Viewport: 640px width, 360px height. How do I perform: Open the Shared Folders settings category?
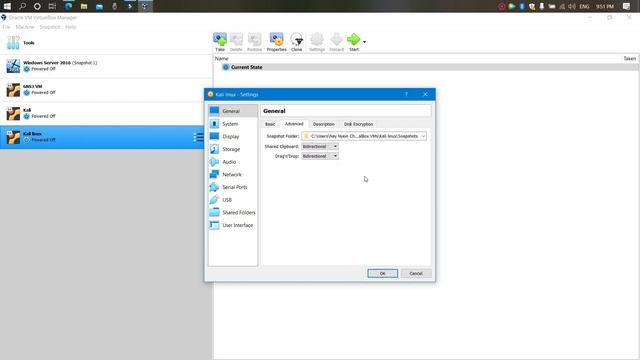[233, 212]
